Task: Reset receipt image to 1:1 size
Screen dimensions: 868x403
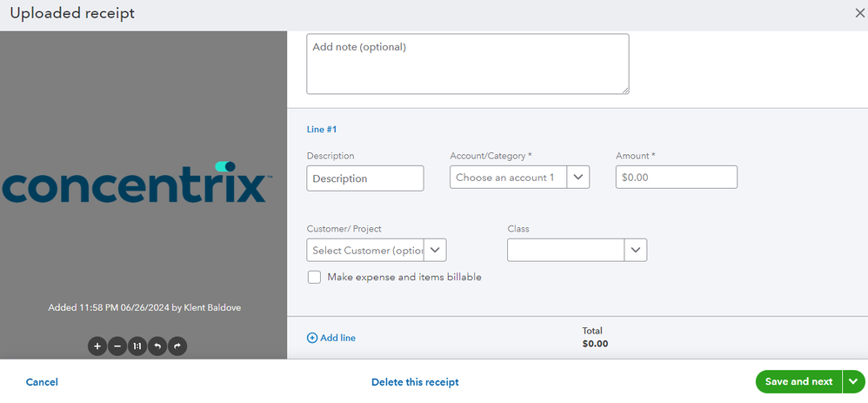Action: pos(137,346)
